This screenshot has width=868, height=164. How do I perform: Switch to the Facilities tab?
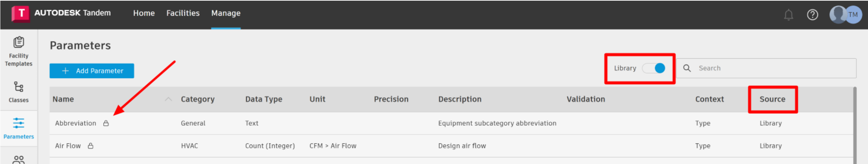click(183, 13)
